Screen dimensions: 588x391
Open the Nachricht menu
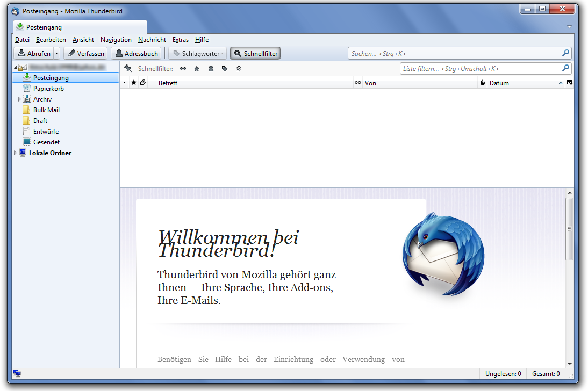click(152, 40)
